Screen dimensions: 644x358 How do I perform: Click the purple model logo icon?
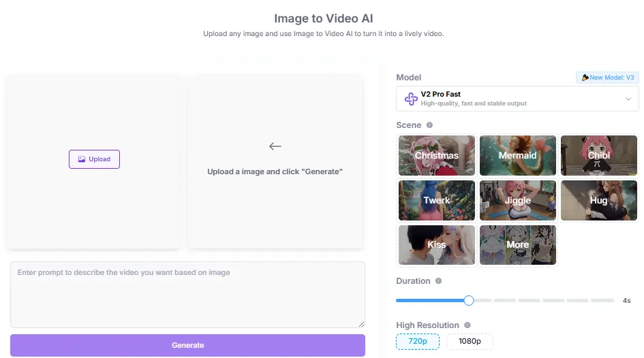pos(411,99)
